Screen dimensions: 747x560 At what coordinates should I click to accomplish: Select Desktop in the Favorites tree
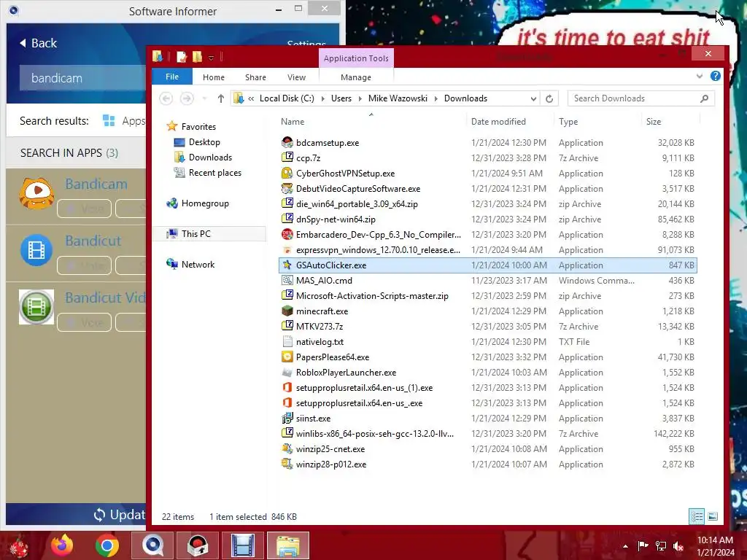[x=204, y=142]
